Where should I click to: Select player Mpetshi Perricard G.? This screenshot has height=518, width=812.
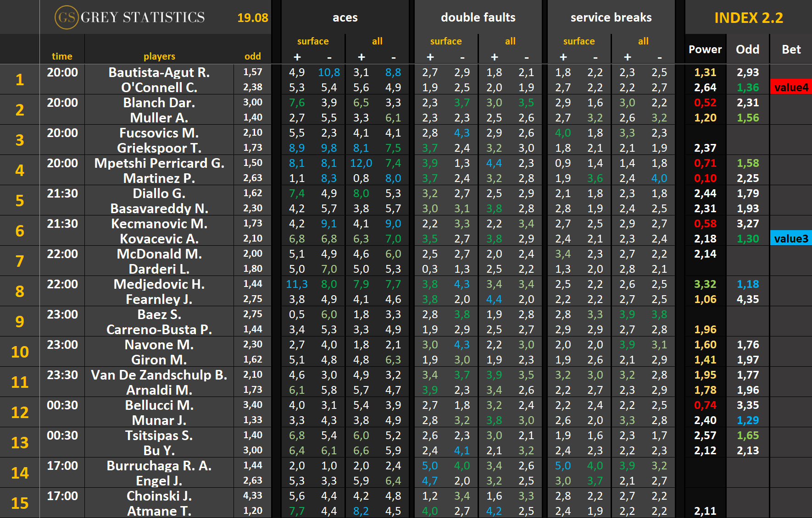[159, 163]
